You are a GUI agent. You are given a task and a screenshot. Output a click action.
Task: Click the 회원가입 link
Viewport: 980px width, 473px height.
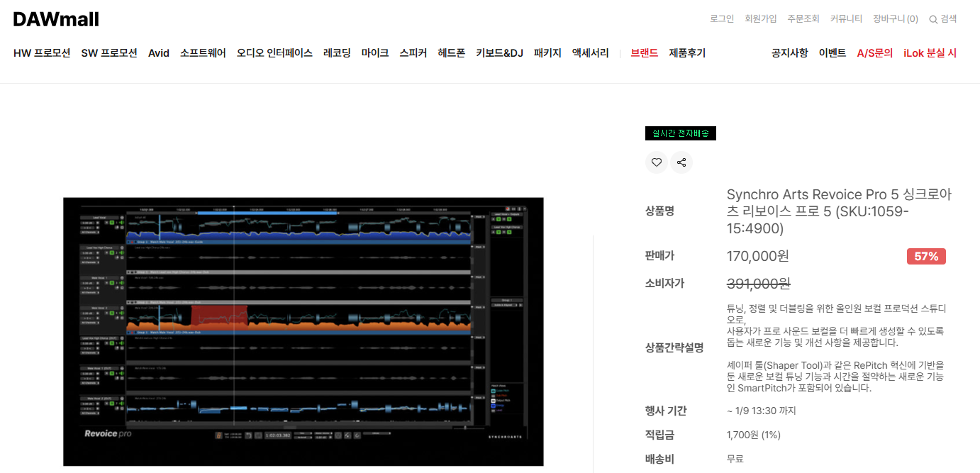[x=760, y=19]
